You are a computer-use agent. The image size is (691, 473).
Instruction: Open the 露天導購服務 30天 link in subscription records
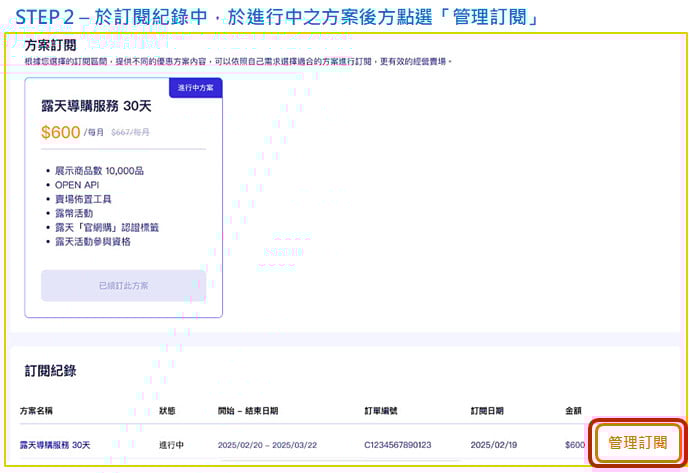[55, 444]
